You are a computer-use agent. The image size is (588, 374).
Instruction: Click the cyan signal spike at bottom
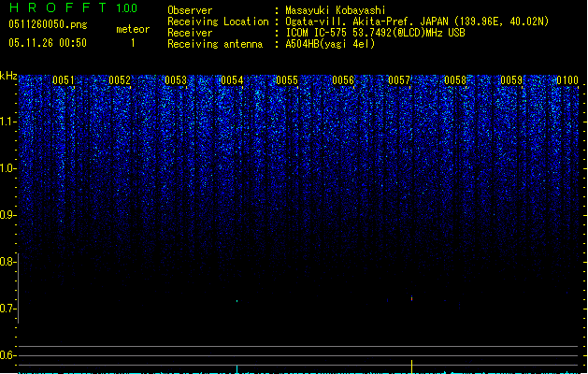click(x=237, y=369)
